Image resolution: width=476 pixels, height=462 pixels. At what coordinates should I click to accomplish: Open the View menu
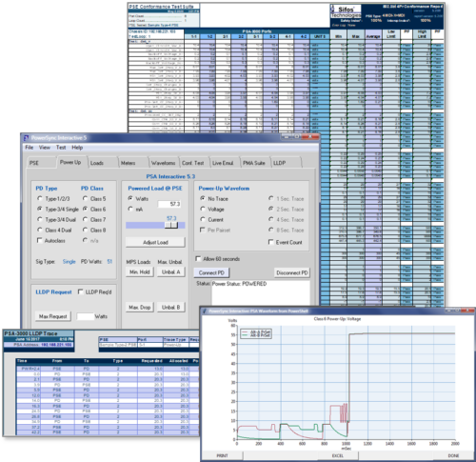tap(45, 148)
